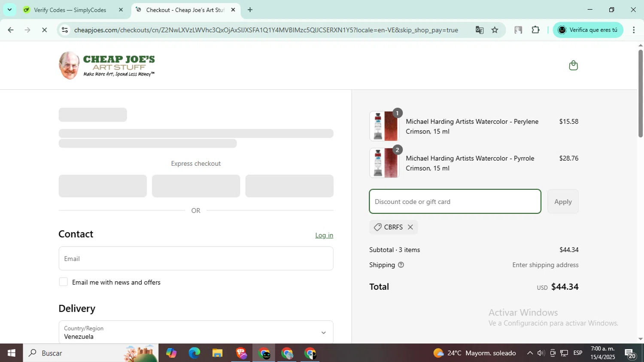
Task: Open the Brave browser taskbar icon
Action: point(241,353)
